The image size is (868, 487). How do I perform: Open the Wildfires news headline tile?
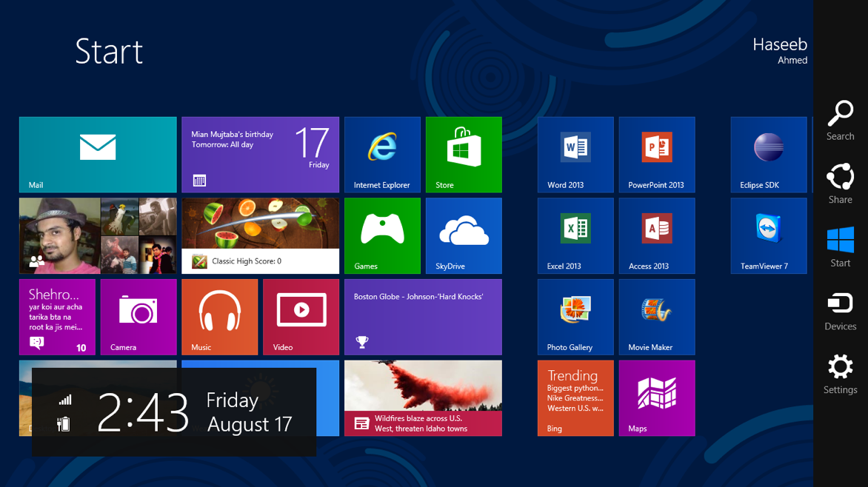pyautogui.click(x=423, y=398)
